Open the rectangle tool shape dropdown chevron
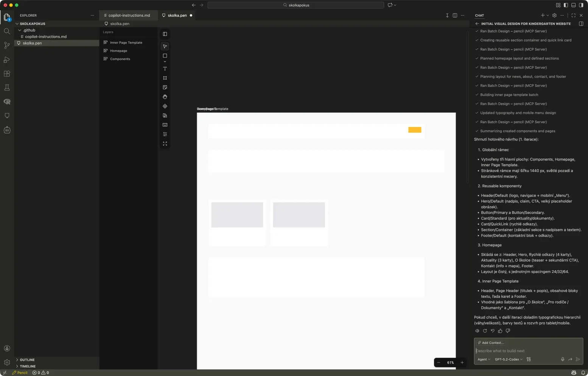Viewport: 588px width, 376px height. 165,62
